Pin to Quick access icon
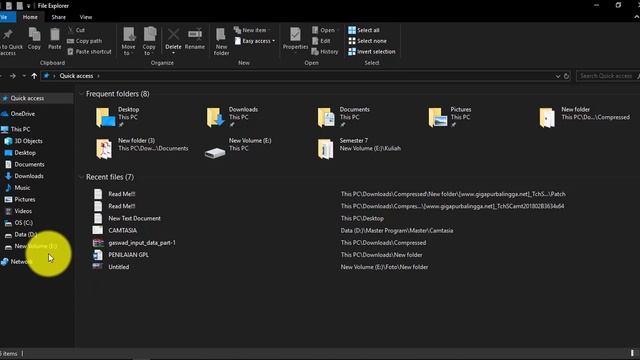Image resolution: width=640 pixels, height=360 pixels. [7, 35]
